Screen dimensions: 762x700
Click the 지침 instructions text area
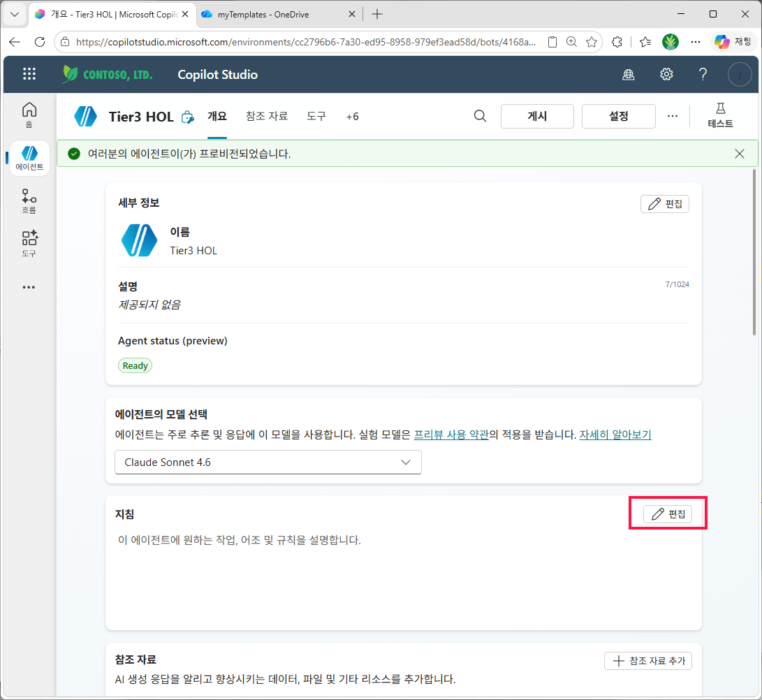coord(404,576)
